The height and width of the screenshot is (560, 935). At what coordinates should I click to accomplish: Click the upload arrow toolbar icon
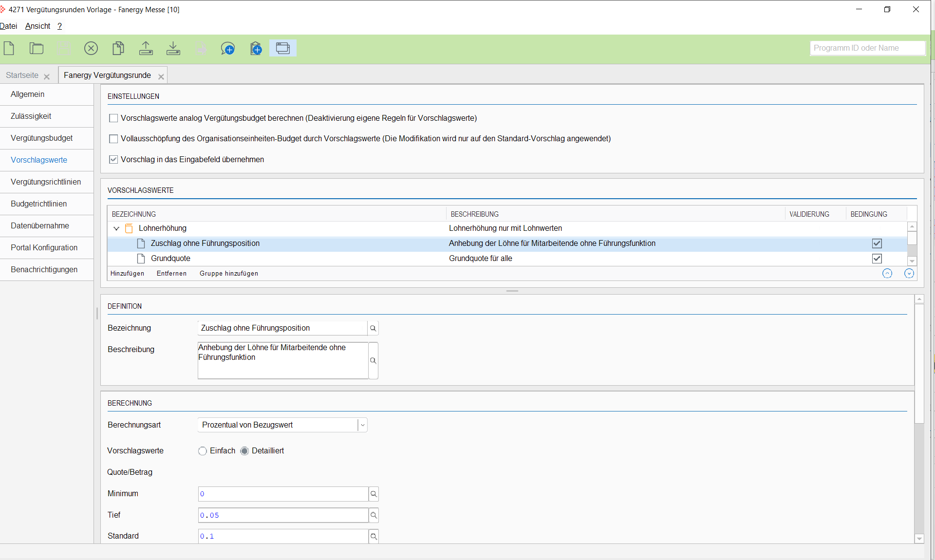pyautogui.click(x=146, y=48)
